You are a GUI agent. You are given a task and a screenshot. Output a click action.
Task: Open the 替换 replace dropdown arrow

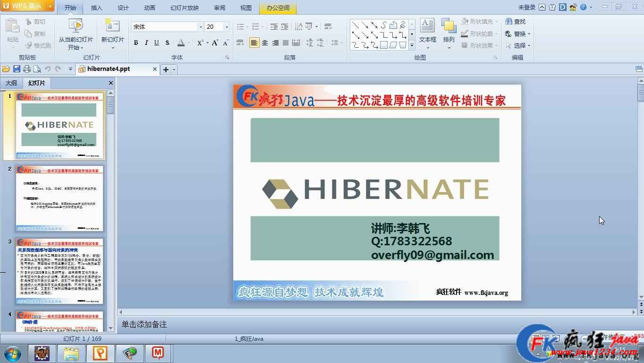tap(529, 34)
